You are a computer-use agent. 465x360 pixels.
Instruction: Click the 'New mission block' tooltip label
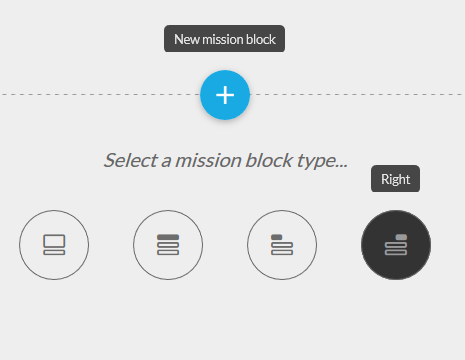(224, 39)
